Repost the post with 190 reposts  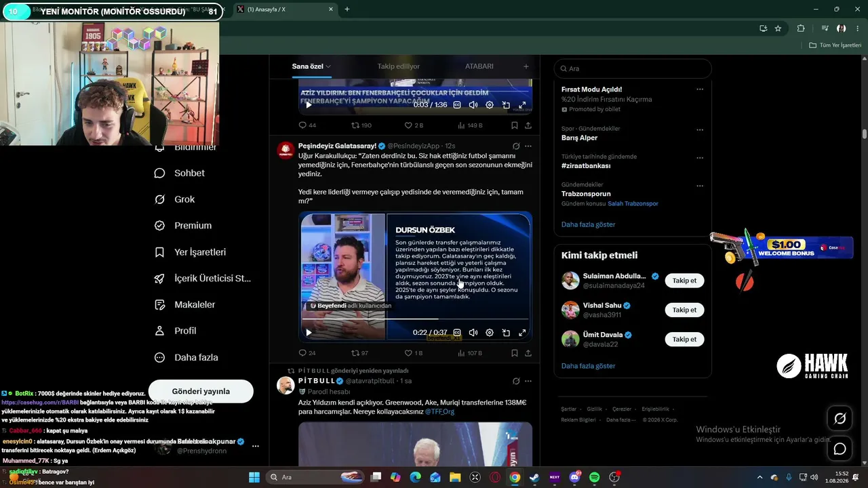[x=361, y=125]
